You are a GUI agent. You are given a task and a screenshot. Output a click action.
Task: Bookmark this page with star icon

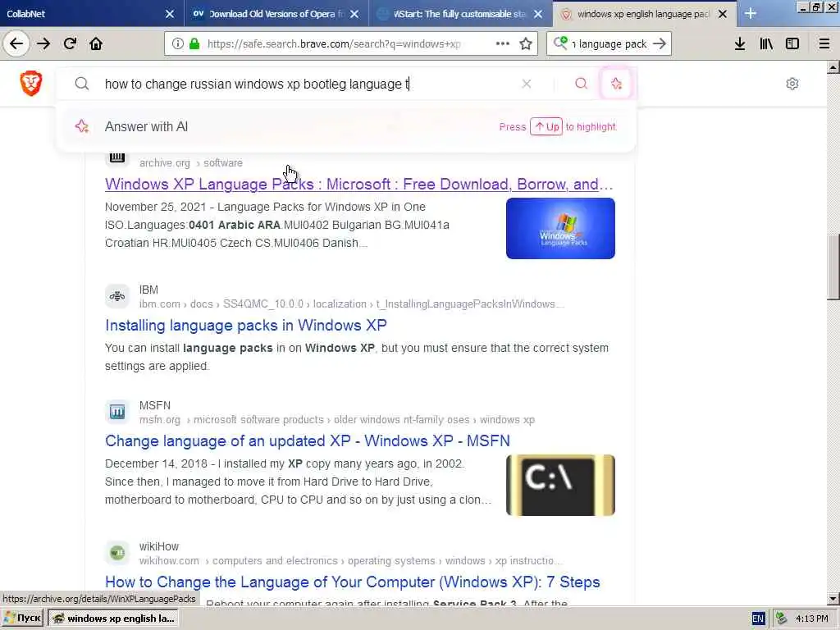tap(526, 44)
